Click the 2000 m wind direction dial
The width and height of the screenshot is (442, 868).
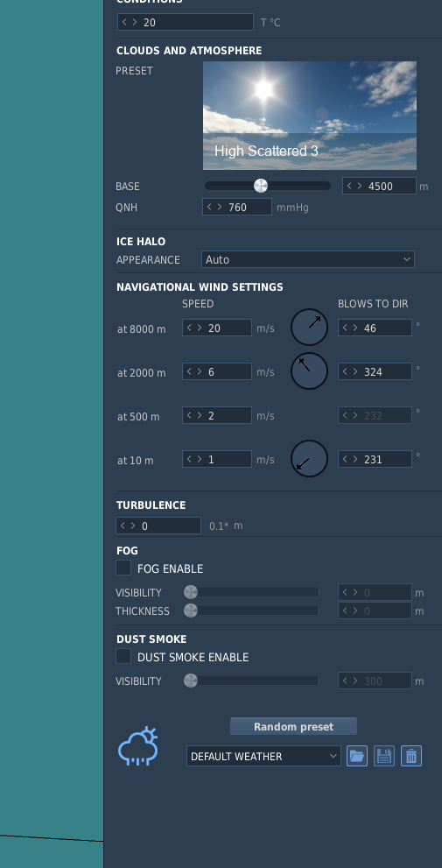(309, 370)
